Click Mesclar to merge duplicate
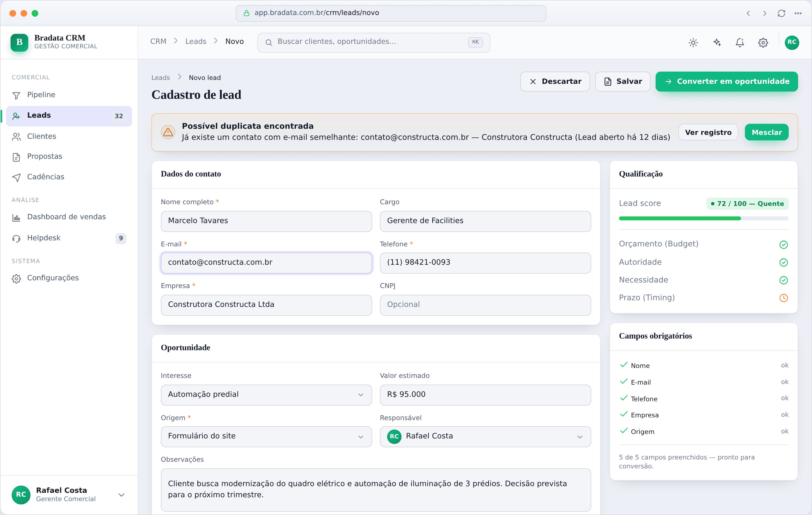Screen dimensions: 812x515 [767, 132]
